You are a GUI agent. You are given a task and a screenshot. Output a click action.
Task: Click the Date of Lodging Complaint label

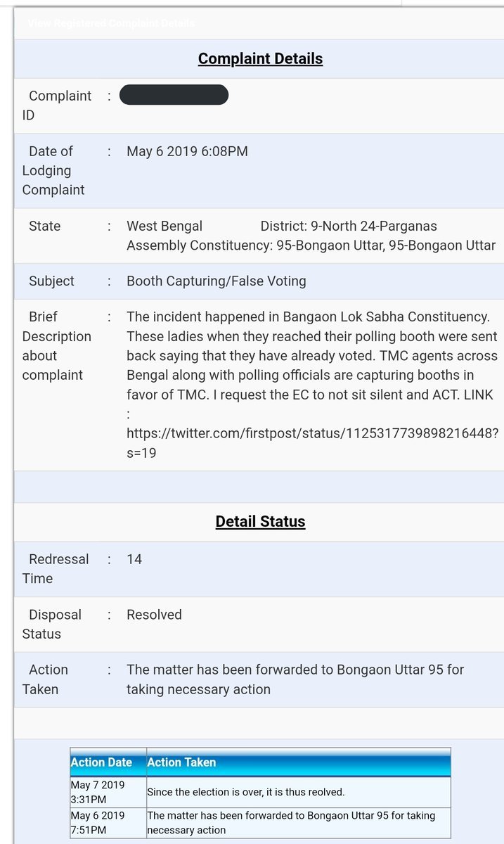tap(53, 170)
